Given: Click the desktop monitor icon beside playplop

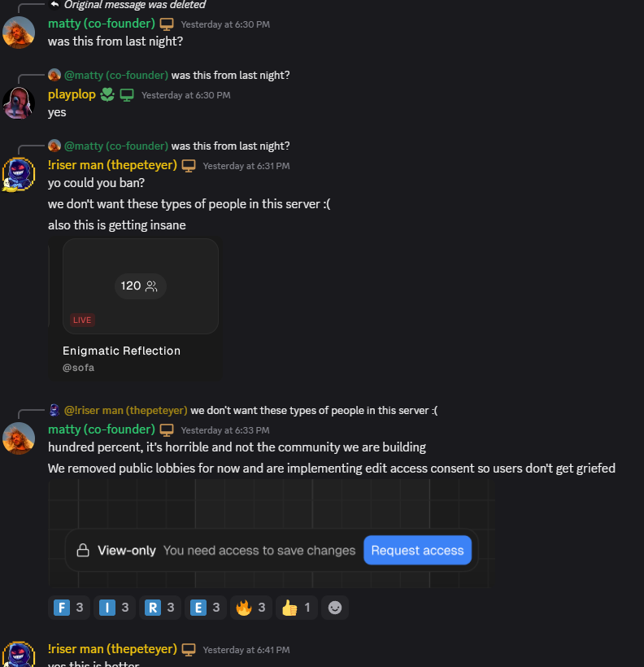Looking at the screenshot, I should point(127,95).
